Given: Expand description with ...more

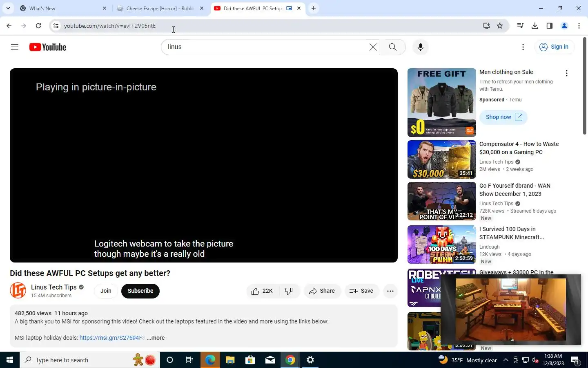Looking at the screenshot, I should 156,338.
